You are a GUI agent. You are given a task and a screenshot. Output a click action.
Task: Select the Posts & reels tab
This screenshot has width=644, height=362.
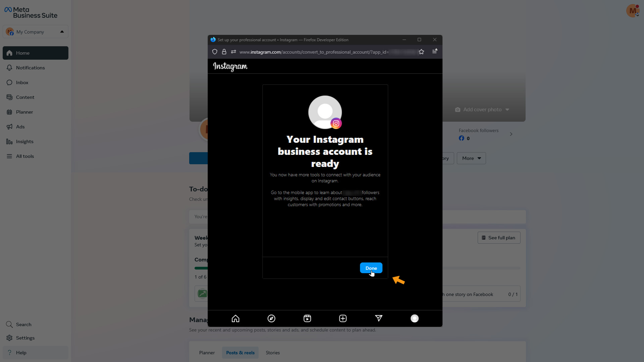coord(240,353)
